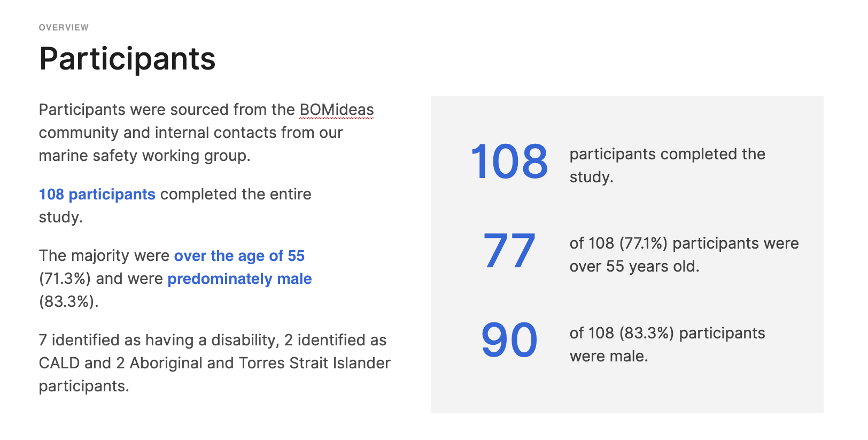Select the large blue 77 number

509,251
